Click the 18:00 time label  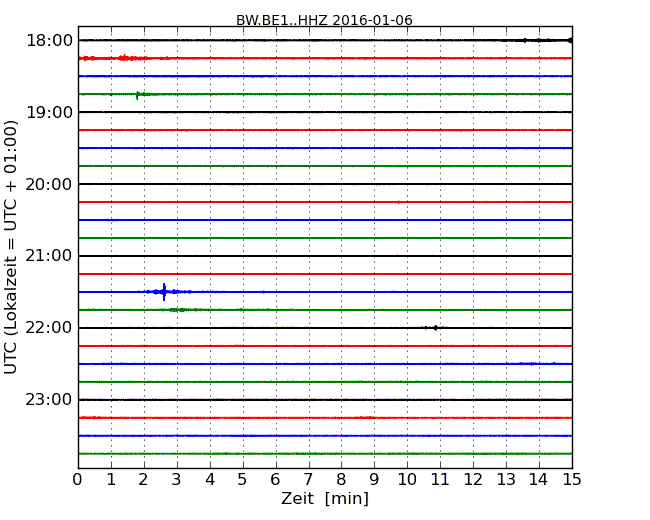49,41
